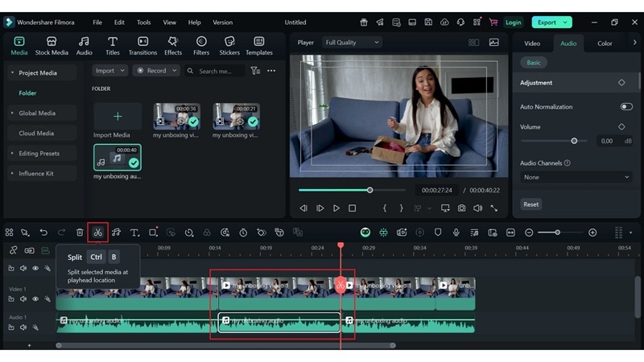
Task: Select the 00:00:40 audio clip thumbnail
Action: coord(118,157)
